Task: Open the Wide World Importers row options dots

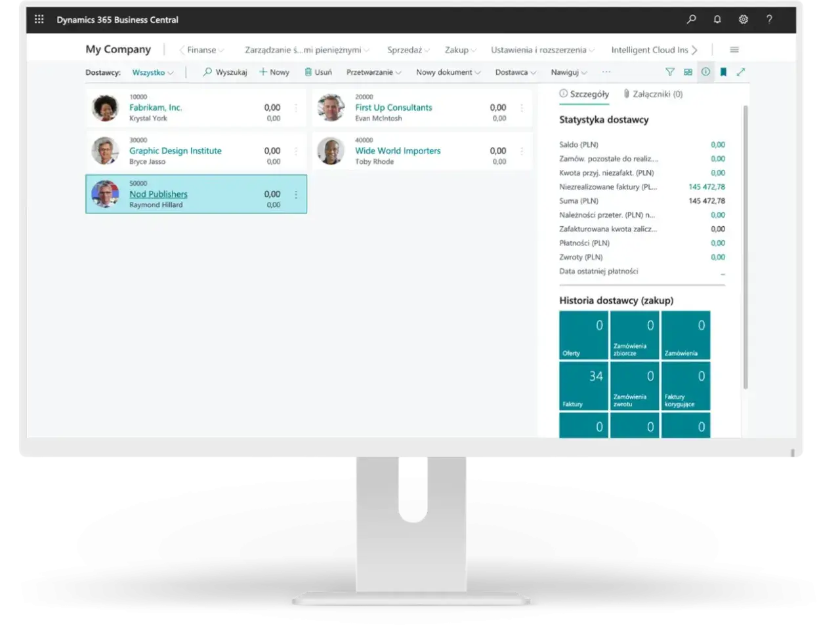Action: click(522, 151)
